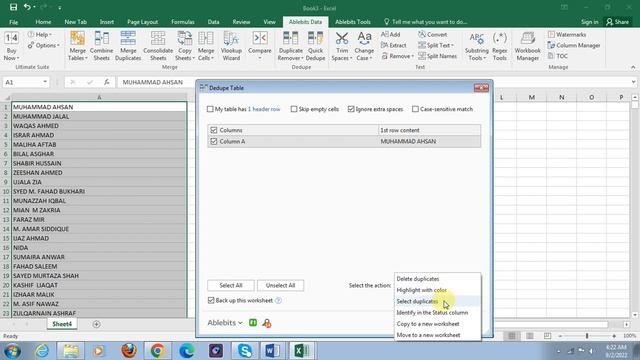
Task: Open the Merge Cells tool
Action: pyautogui.click(x=206, y=46)
